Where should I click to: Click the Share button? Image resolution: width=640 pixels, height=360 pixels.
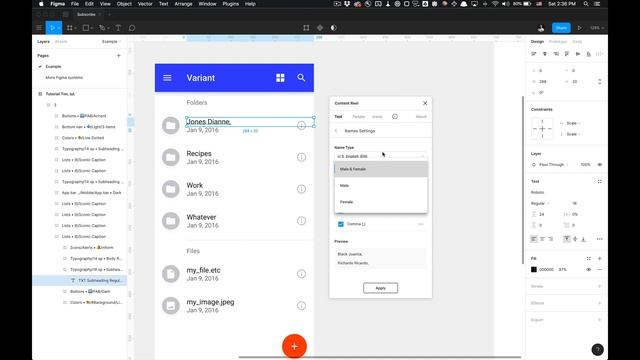point(561,28)
